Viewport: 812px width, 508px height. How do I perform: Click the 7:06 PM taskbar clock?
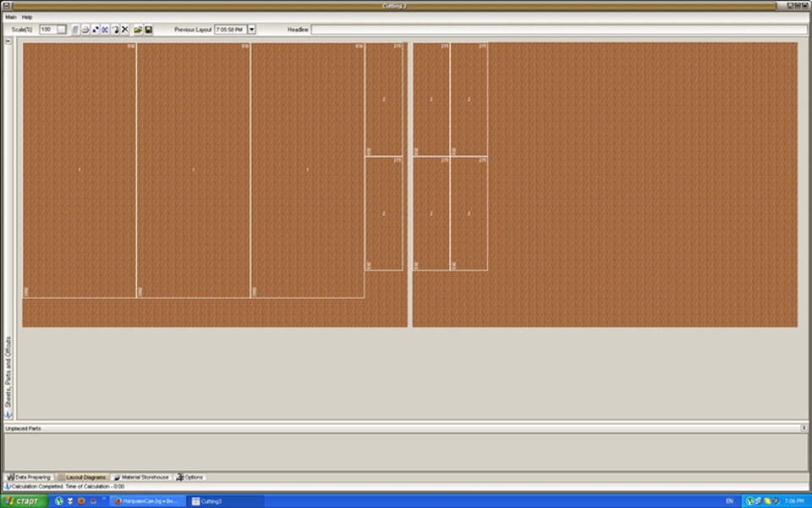click(794, 501)
